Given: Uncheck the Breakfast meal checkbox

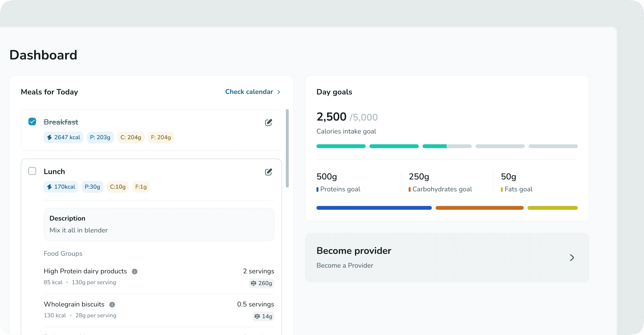Looking at the screenshot, I should 32,122.
